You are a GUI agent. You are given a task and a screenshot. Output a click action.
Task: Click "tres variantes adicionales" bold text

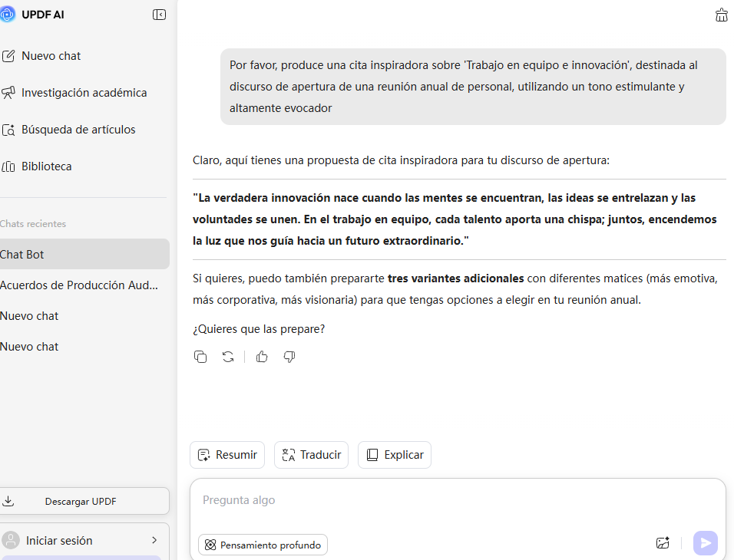(x=455, y=278)
